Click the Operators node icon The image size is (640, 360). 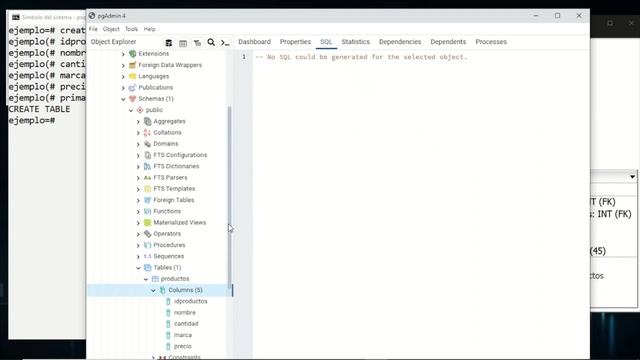(147, 234)
